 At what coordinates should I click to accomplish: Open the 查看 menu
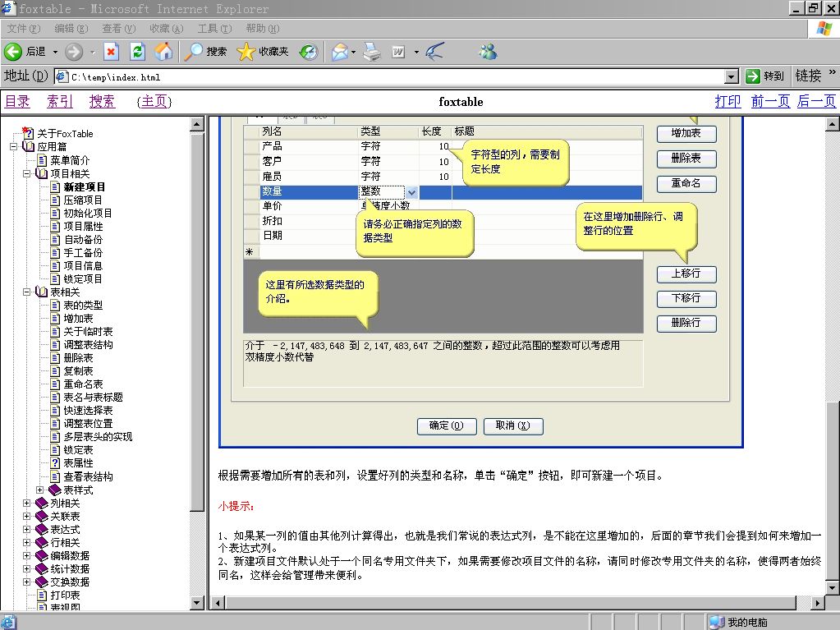(119, 29)
